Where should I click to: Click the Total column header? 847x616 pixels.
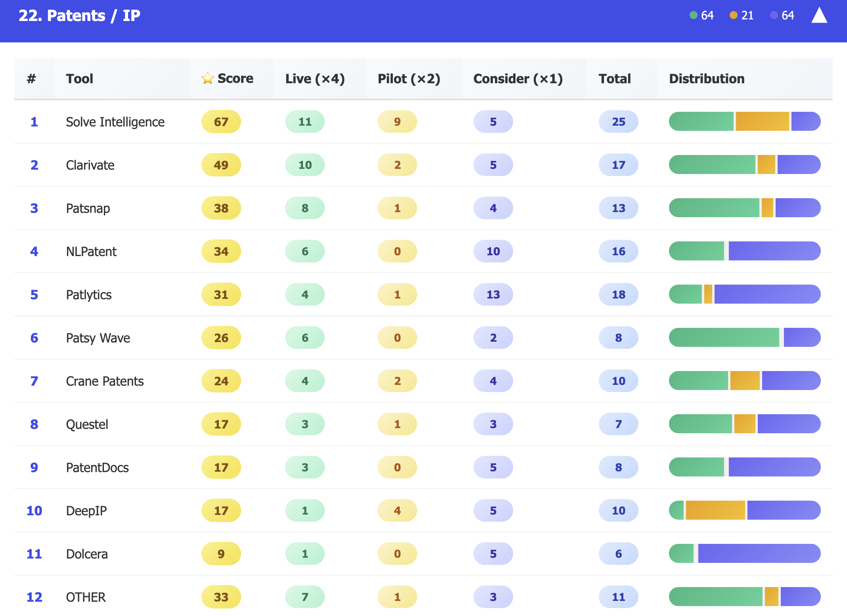tap(615, 78)
